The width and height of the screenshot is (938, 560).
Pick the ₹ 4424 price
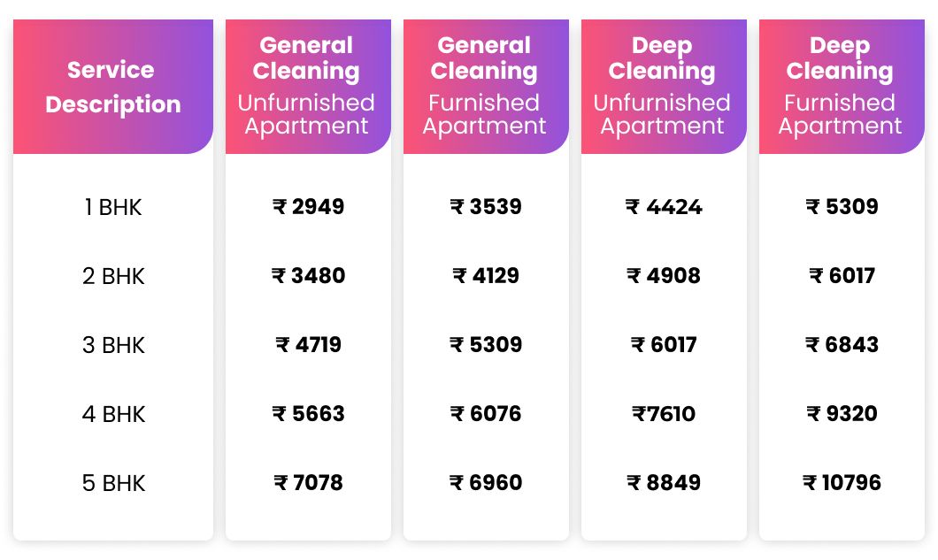pyautogui.click(x=664, y=207)
